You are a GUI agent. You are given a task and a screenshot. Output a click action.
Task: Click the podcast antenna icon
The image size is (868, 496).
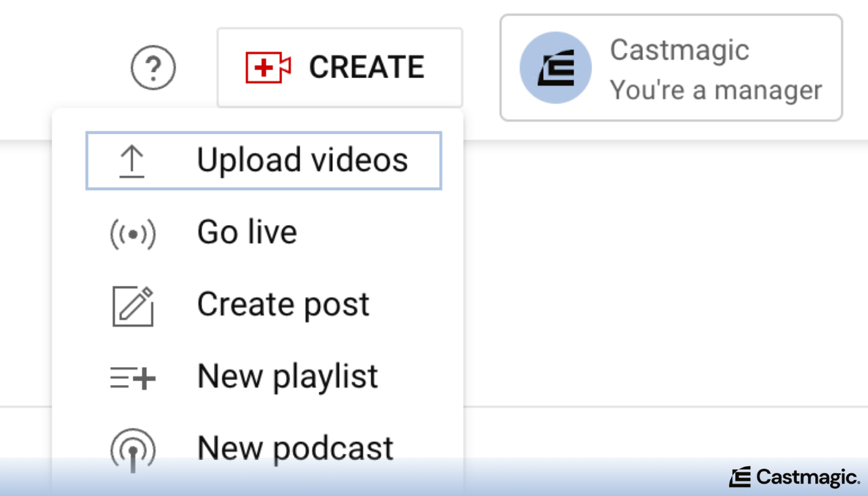[132, 451]
